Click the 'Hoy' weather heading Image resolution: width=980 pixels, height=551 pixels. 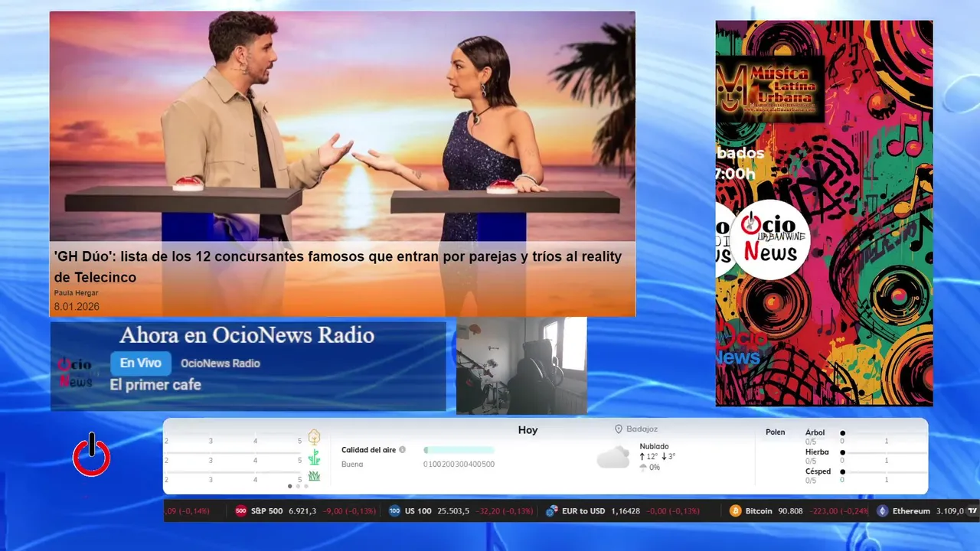coord(528,430)
